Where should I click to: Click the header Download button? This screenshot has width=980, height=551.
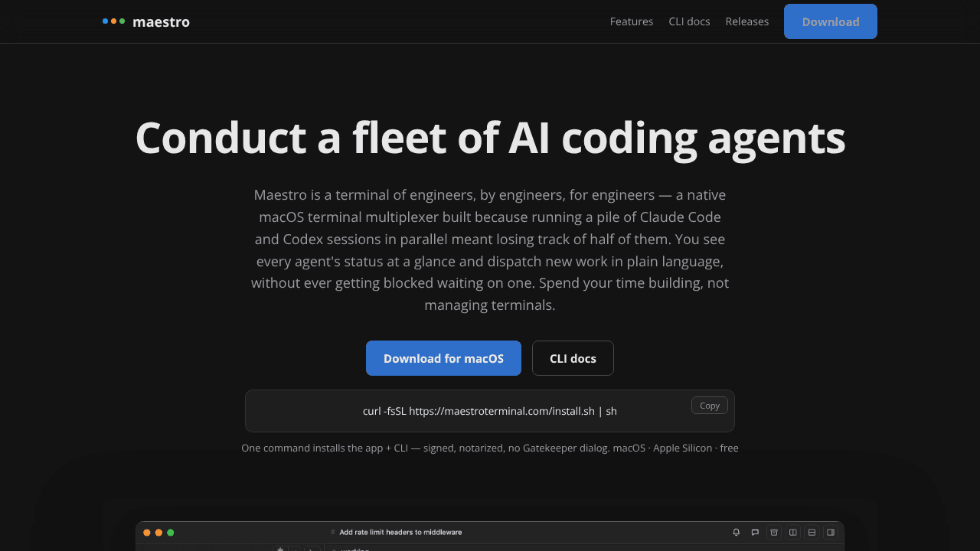(831, 21)
